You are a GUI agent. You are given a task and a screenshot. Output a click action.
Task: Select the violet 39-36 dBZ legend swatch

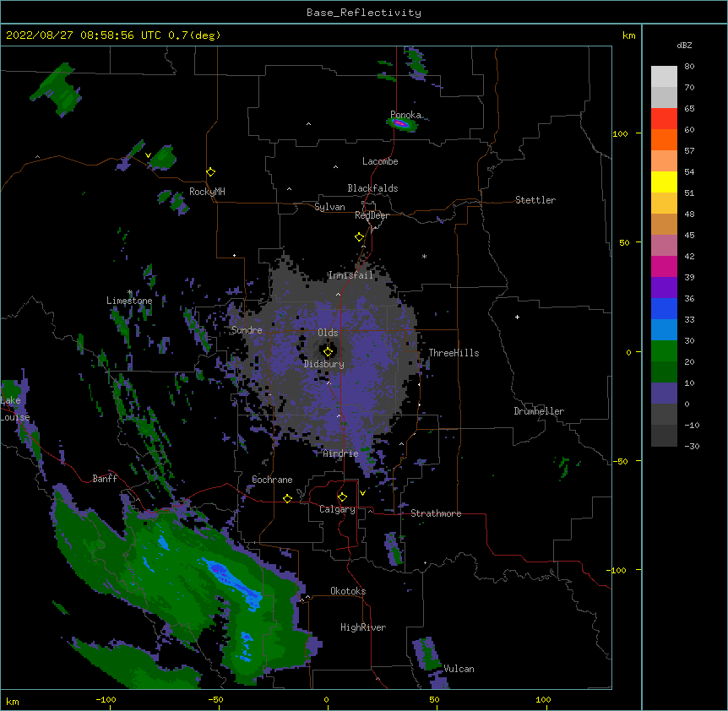coord(664,288)
